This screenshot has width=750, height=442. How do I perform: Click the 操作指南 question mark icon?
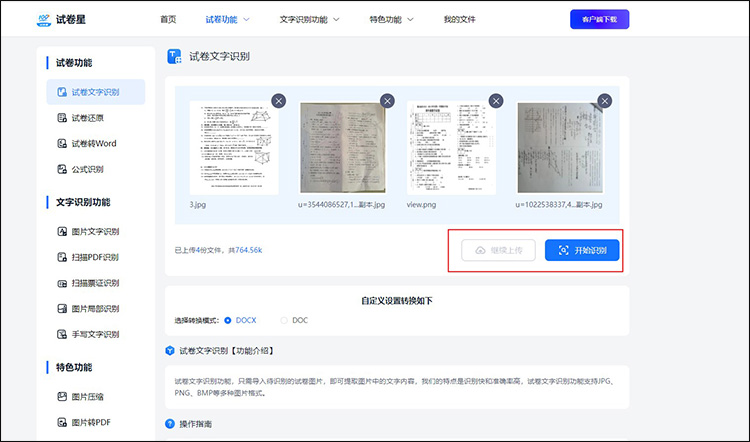pyautogui.click(x=170, y=424)
